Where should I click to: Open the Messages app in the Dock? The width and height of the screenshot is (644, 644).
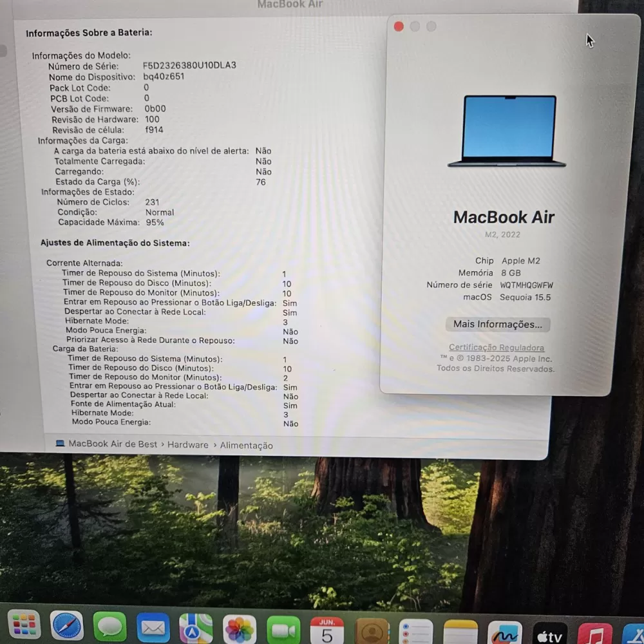pyautogui.click(x=109, y=627)
